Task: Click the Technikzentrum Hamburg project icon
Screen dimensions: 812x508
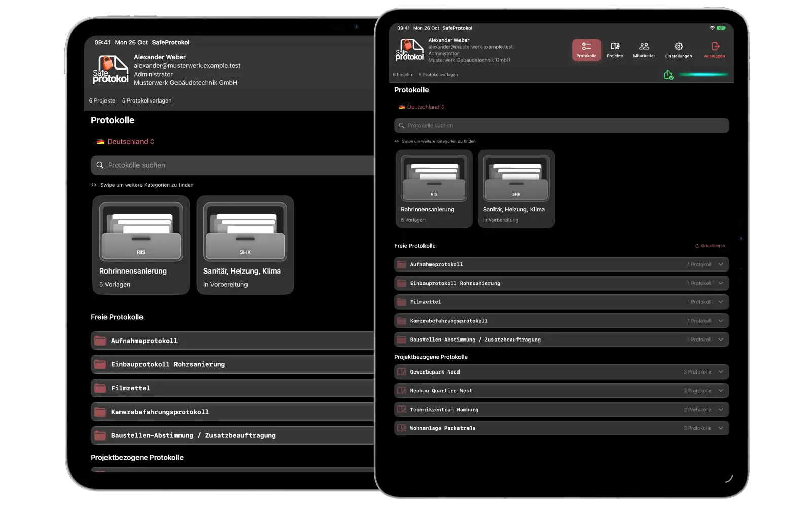Action: pos(402,410)
